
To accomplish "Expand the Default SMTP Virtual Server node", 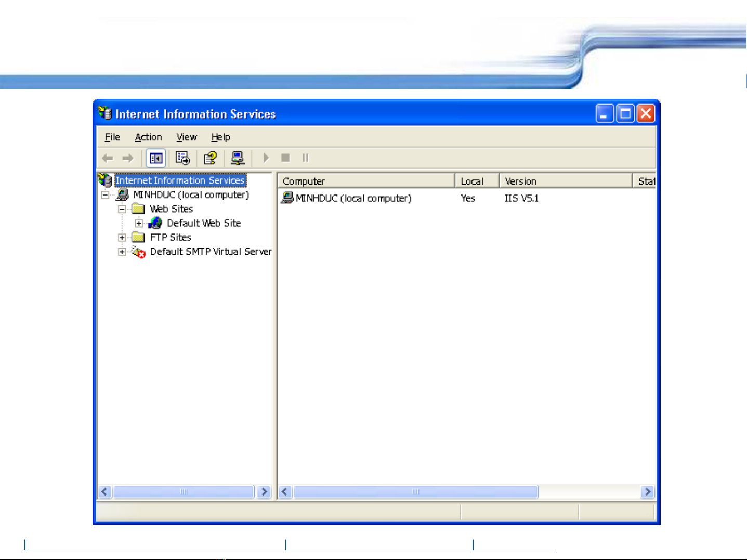I will point(122,252).
